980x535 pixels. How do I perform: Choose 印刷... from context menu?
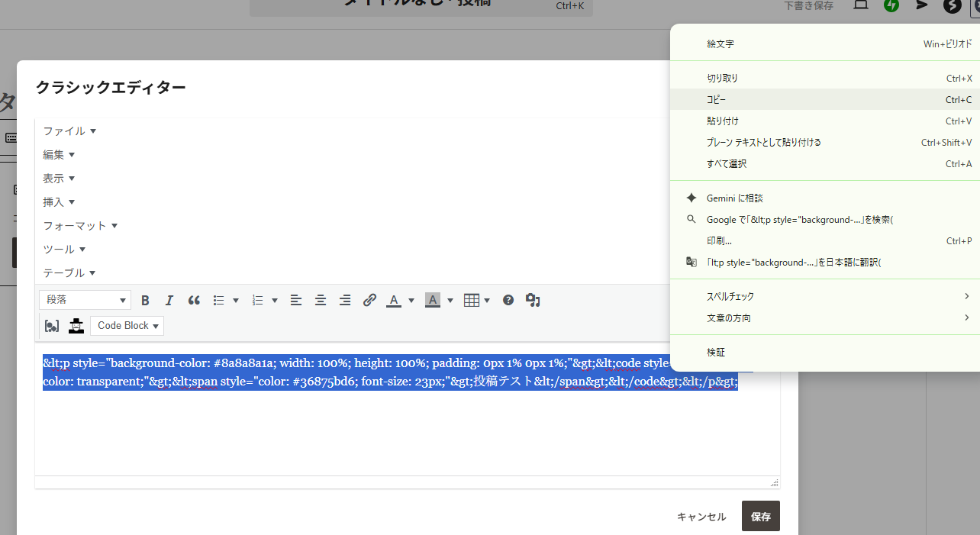[x=825, y=240]
